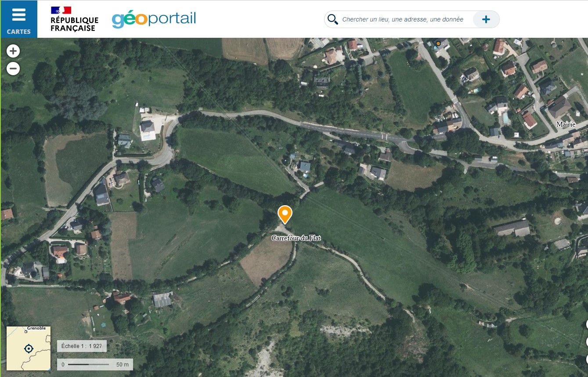Viewport: 588px width, 377px height.
Task: Select the orange location pin marker
Action: tap(285, 214)
